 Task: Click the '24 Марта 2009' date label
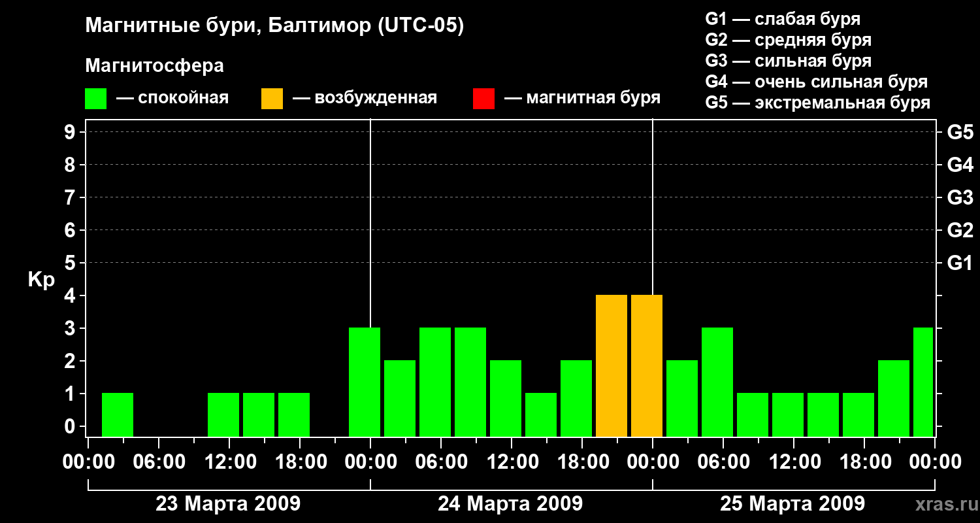(x=510, y=504)
